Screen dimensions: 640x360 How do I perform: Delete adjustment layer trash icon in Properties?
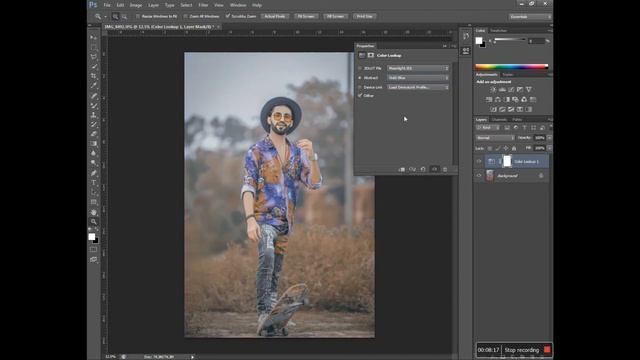tap(445, 169)
